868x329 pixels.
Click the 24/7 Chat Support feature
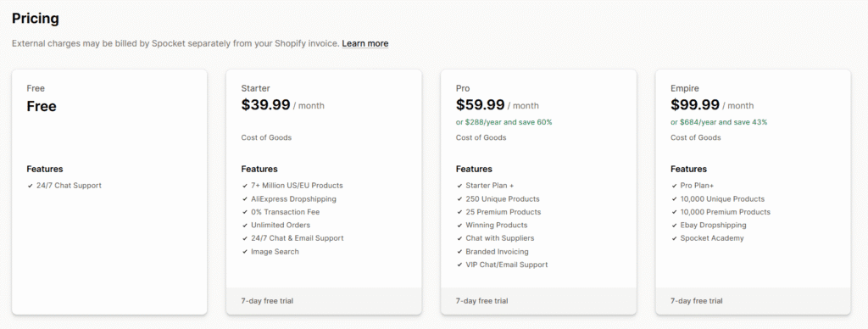tap(69, 186)
